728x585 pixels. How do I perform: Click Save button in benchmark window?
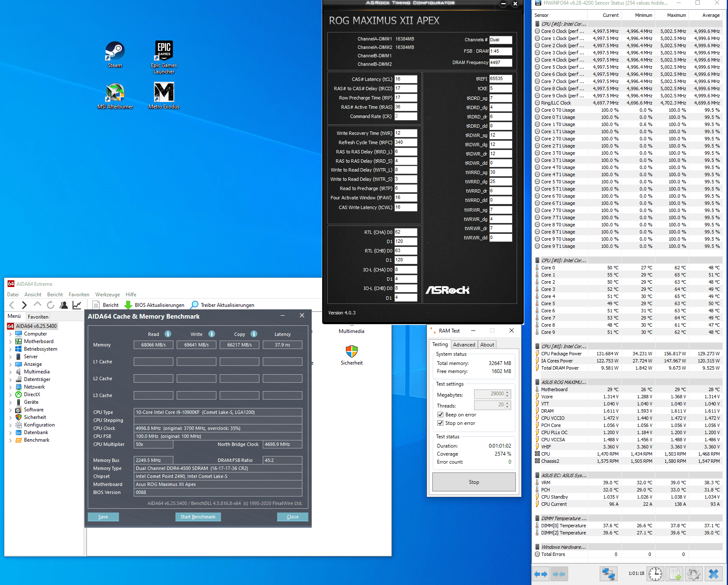click(x=103, y=517)
